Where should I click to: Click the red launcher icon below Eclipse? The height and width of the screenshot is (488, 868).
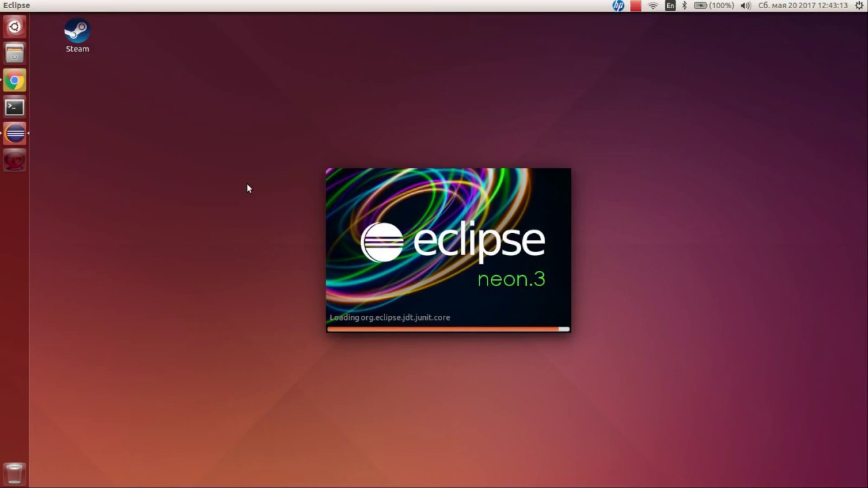coord(14,161)
